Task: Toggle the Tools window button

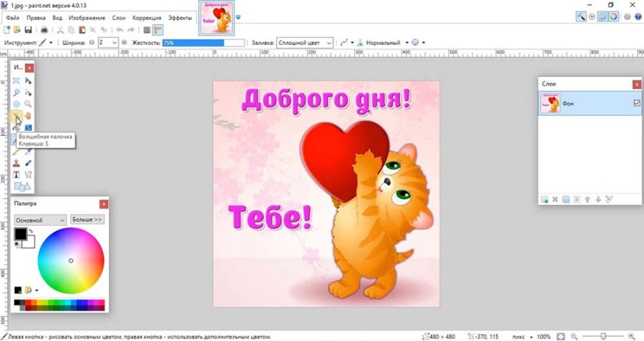Action: tap(581, 17)
